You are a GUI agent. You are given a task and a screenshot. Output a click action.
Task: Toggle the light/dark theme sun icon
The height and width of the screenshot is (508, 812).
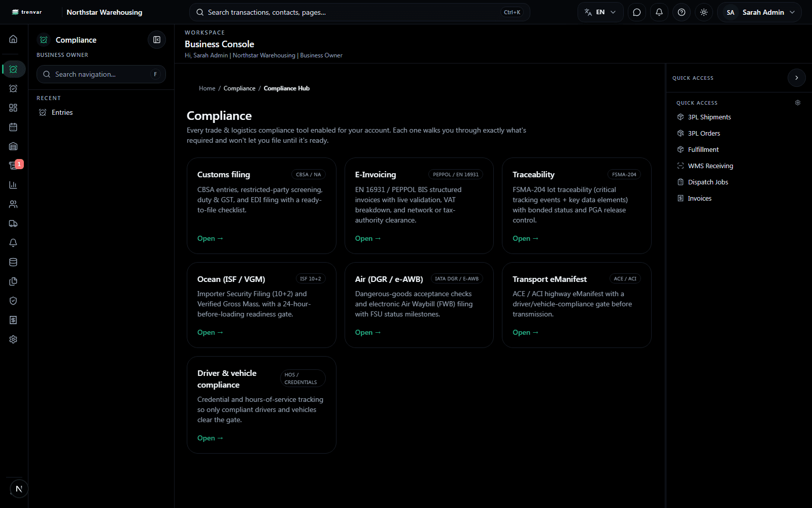pos(704,12)
